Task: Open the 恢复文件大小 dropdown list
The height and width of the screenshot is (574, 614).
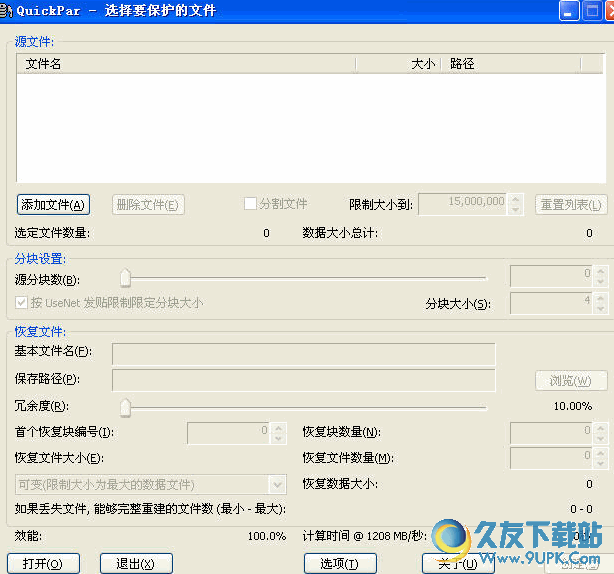Action: pos(277,485)
